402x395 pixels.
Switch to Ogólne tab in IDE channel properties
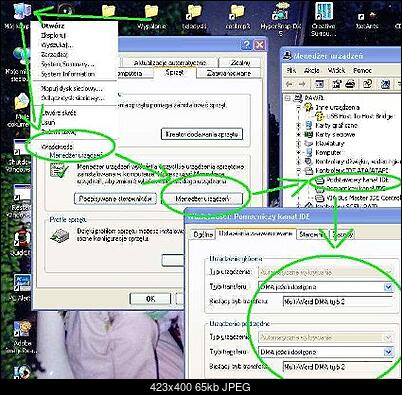tap(203, 235)
